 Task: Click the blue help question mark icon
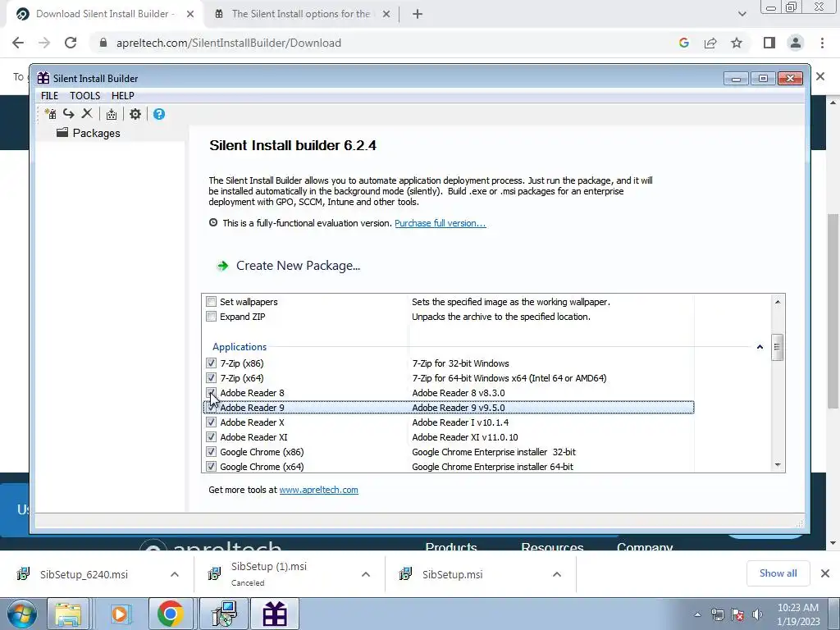tap(159, 113)
